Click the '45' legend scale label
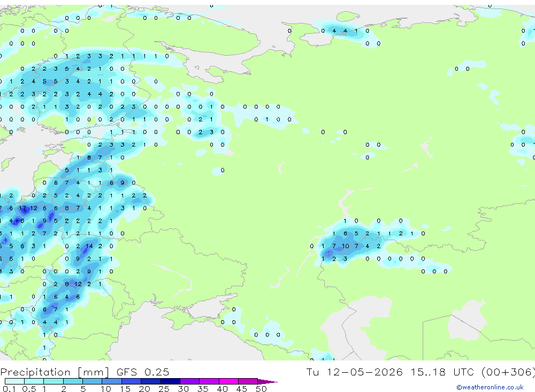The width and height of the screenshot is (535, 392). (242, 389)
